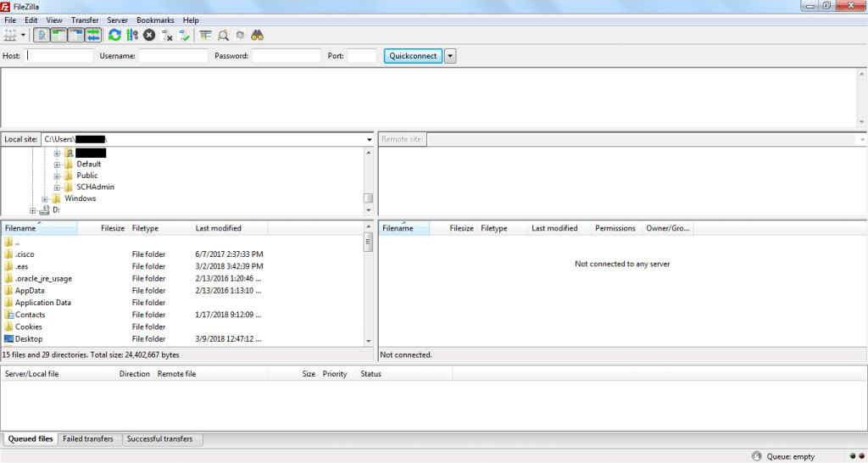
Task: Expand the Public folder in tree
Action: (57, 176)
